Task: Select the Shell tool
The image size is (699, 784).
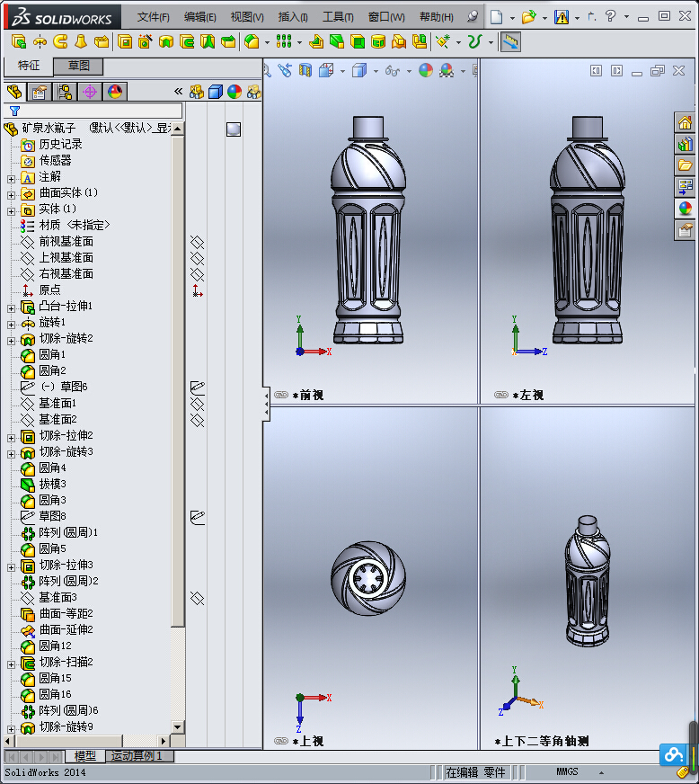Action: coord(358,42)
